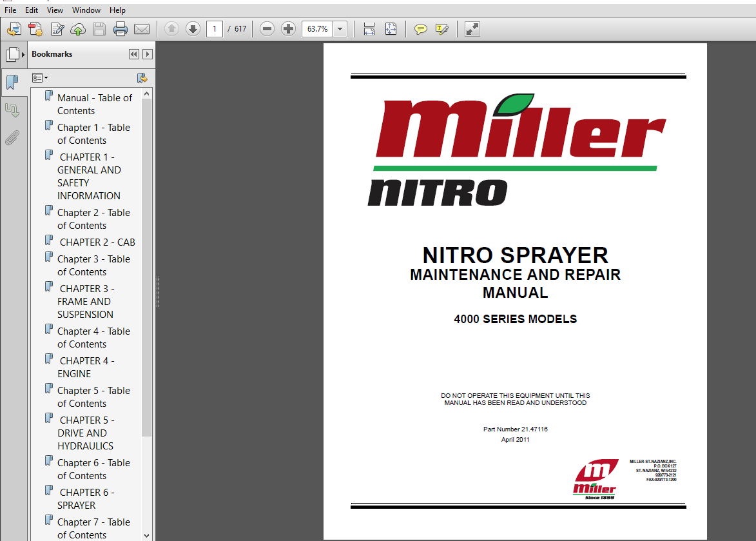Print the document using printer icon

coord(121,30)
